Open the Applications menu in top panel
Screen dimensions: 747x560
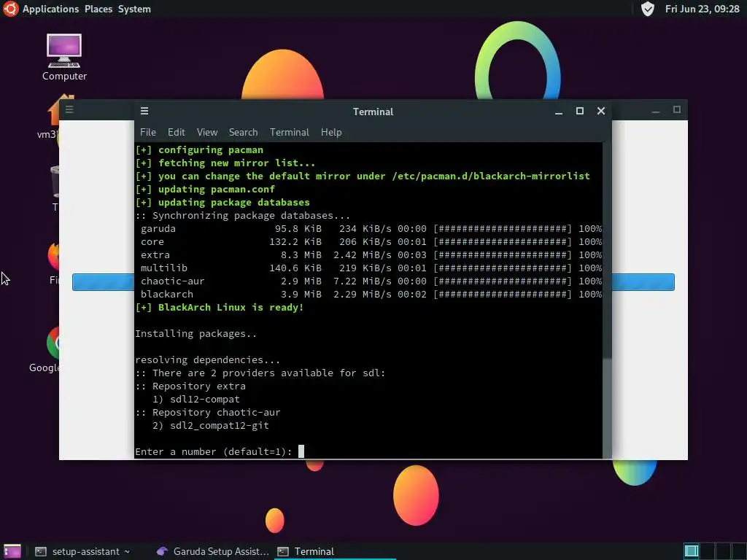(50, 9)
